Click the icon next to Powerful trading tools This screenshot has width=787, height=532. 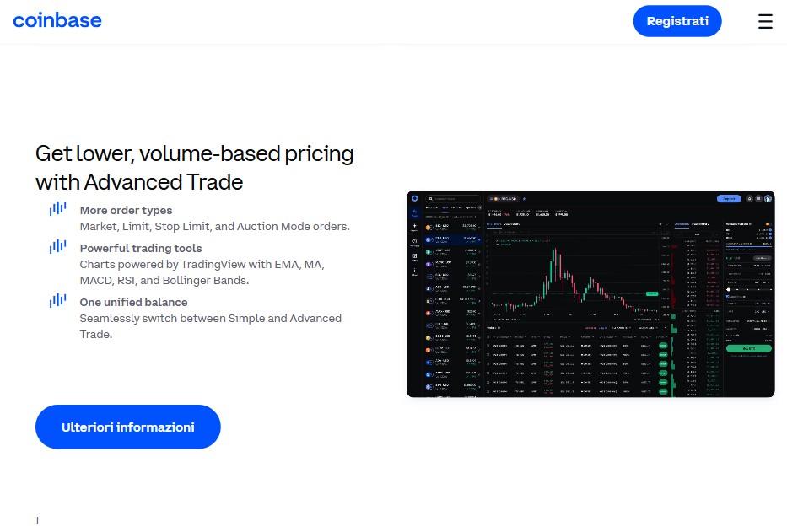coord(57,247)
